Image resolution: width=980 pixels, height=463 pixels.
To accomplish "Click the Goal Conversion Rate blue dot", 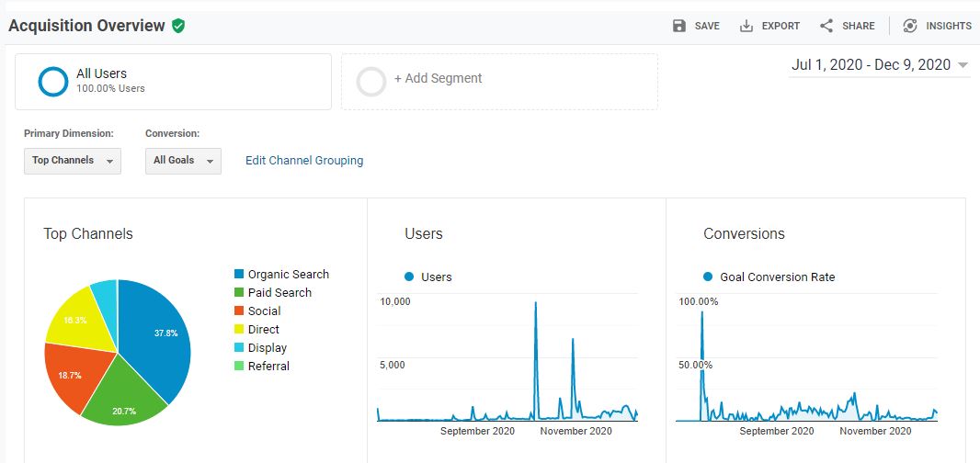I will [708, 277].
